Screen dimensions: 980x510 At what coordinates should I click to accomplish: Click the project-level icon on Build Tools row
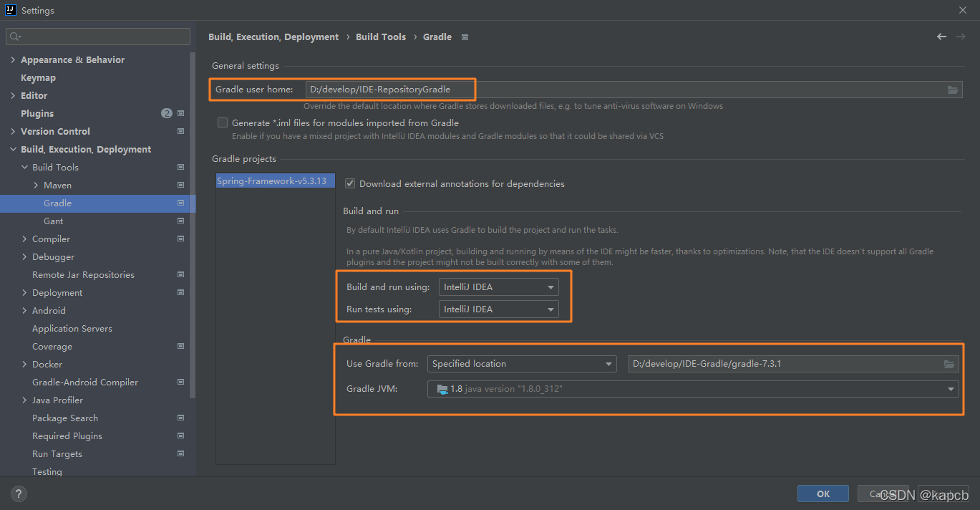pos(180,167)
